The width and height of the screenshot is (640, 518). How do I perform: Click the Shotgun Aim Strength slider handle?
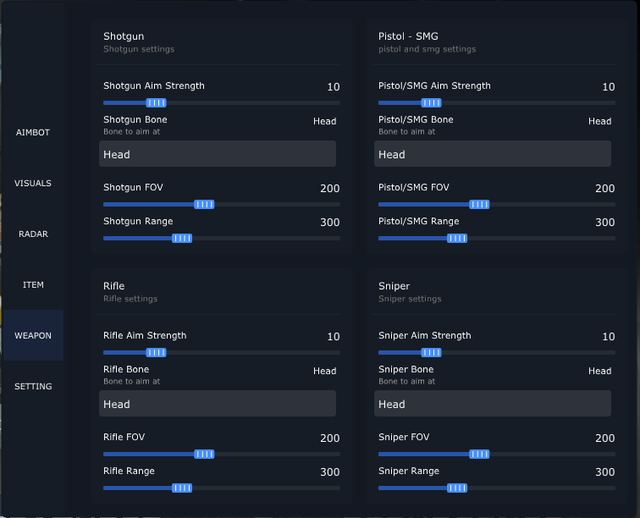click(x=156, y=103)
